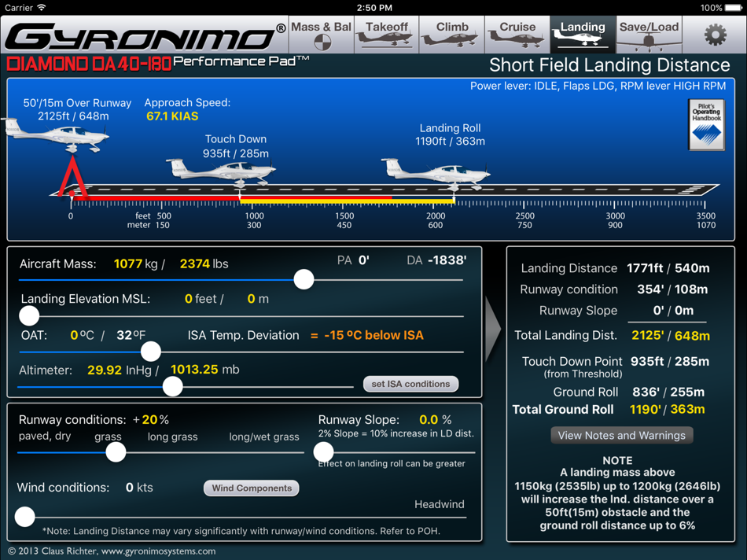Select the Landing tab
The image size is (747, 560).
click(583, 35)
